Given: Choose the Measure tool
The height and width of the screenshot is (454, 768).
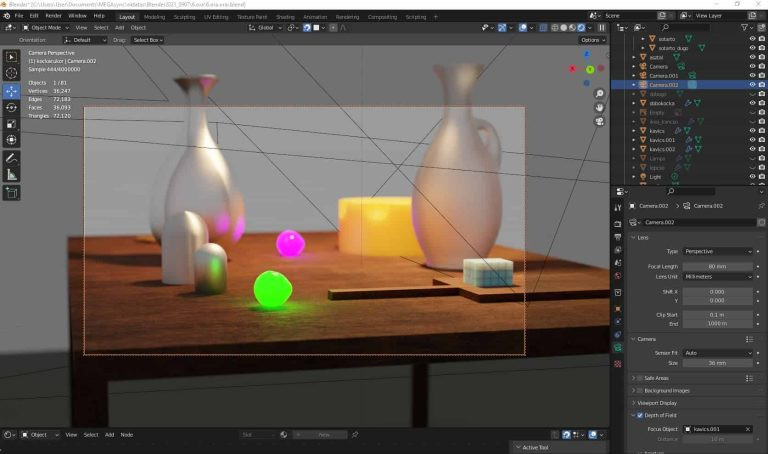Looking at the screenshot, I should click(12, 174).
